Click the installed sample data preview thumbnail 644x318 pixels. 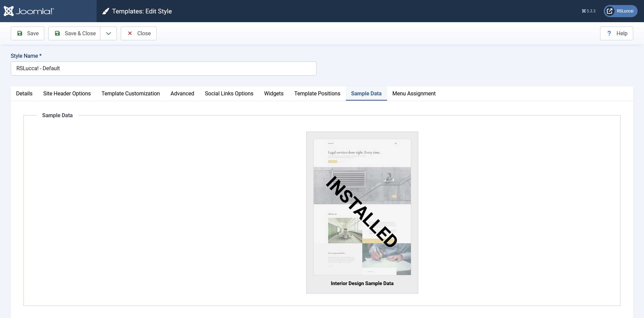[x=362, y=207]
